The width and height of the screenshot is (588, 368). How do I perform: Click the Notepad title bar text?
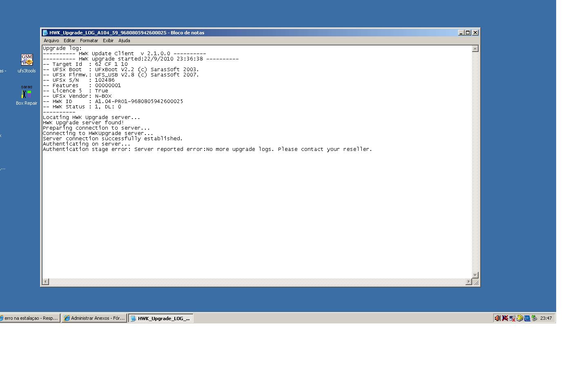[x=127, y=33]
